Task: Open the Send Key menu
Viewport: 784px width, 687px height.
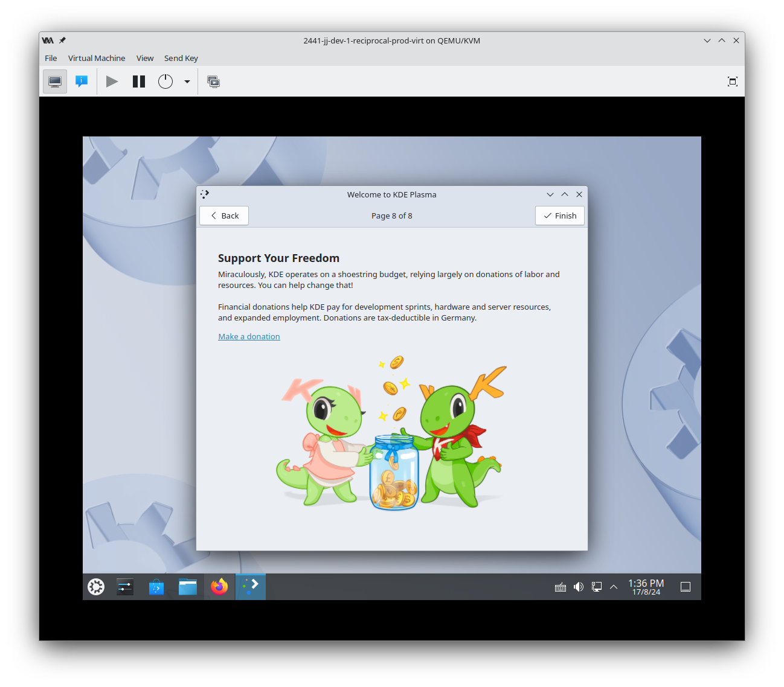Action: pyautogui.click(x=181, y=58)
